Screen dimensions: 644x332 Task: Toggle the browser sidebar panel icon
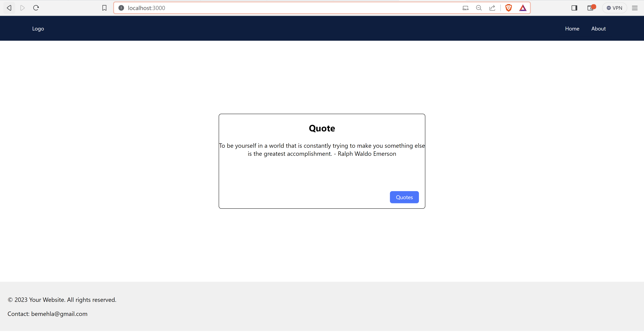[574, 8]
